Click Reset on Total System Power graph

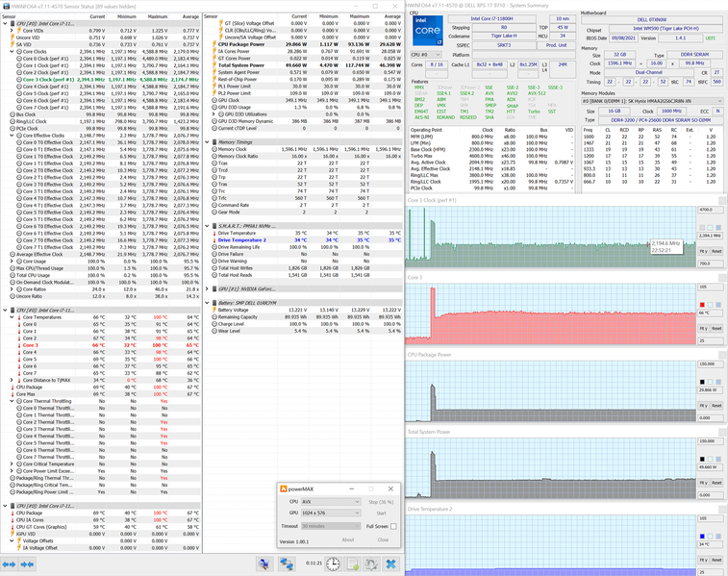click(x=716, y=483)
